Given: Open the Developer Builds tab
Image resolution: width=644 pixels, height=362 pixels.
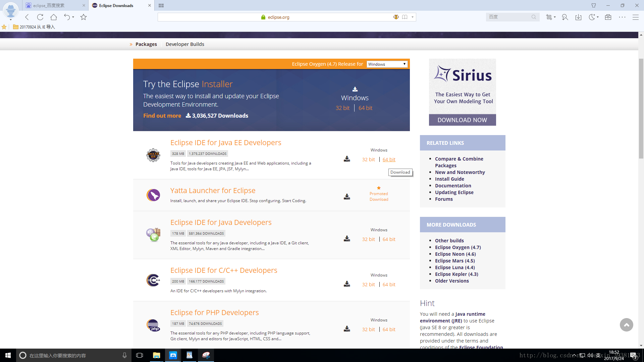Looking at the screenshot, I should (185, 44).
